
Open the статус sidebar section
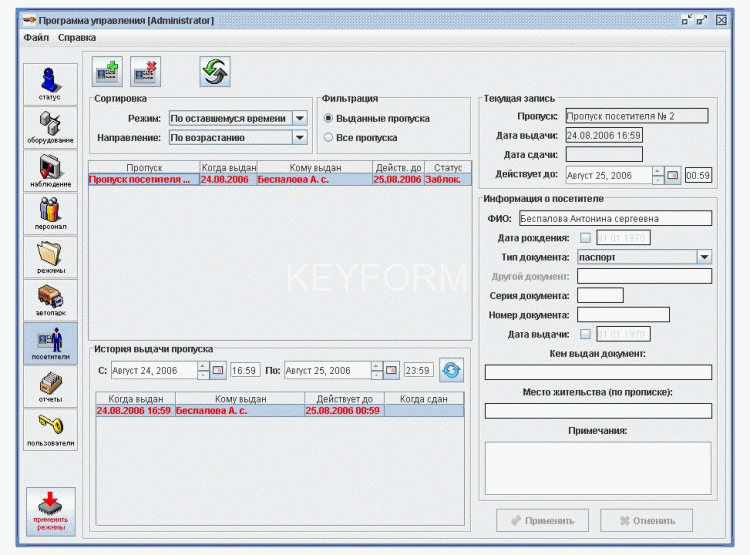point(50,82)
